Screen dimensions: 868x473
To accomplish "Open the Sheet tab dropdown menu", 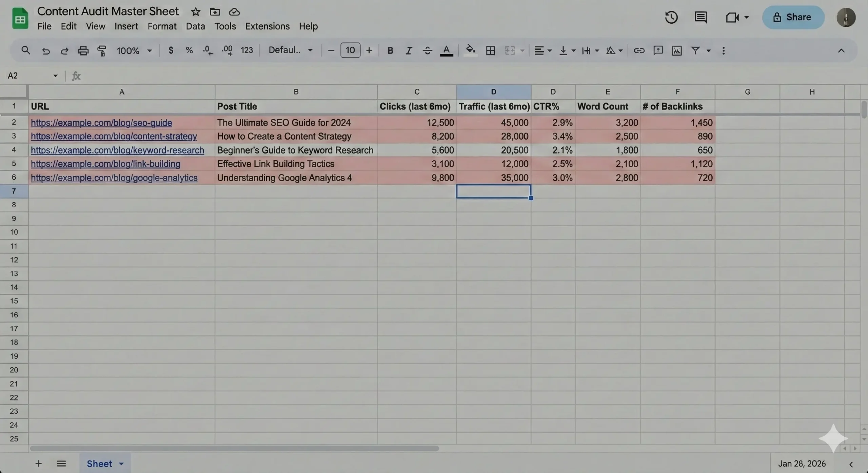I will click(121, 463).
